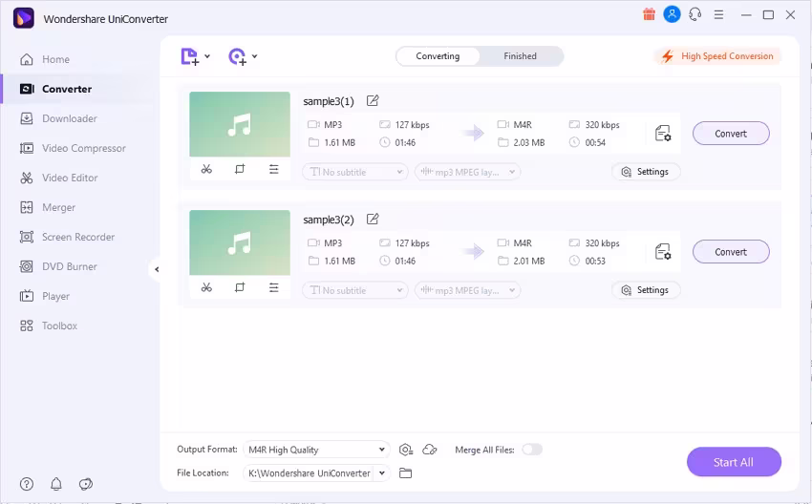Screen dimensions: 812x504
Task: Open output format settings icon for sample3(2)
Action: click(x=663, y=252)
